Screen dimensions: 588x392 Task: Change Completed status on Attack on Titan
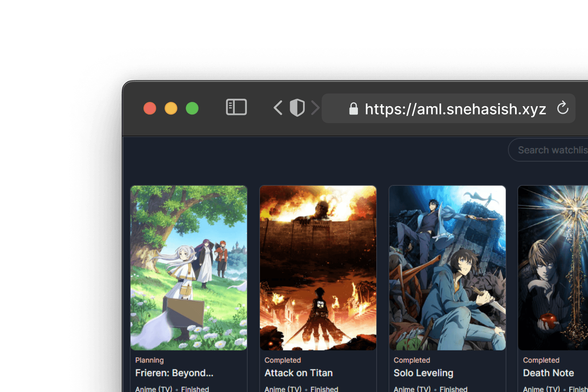[x=282, y=360]
